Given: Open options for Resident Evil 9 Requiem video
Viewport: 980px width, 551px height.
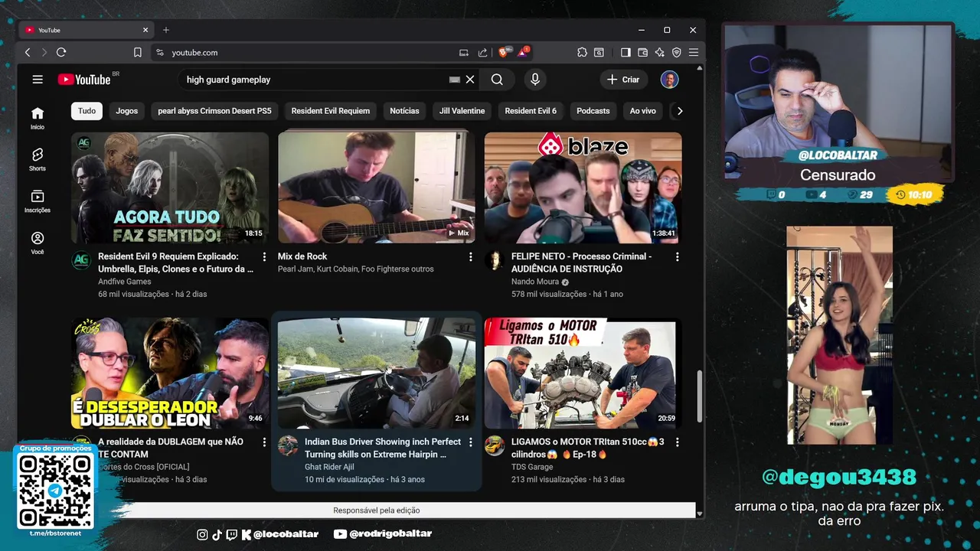Looking at the screenshot, I should tap(264, 257).
